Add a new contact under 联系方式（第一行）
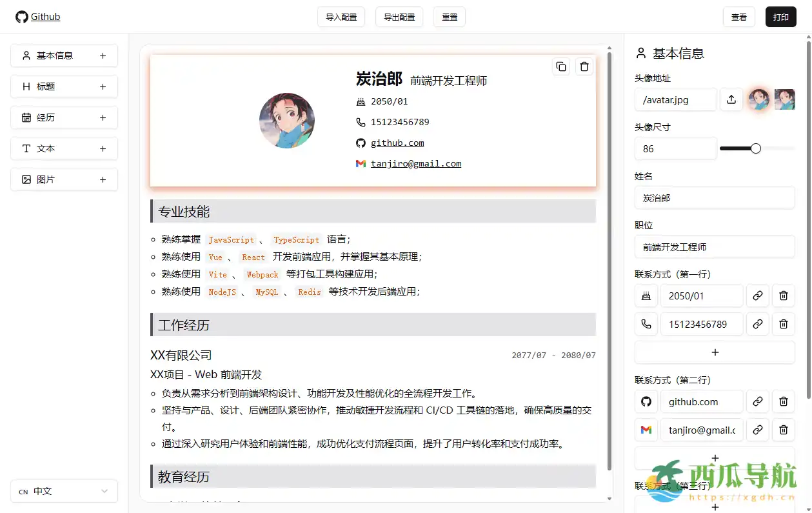This screenshot has width=812, height=513. pos(715,352)
